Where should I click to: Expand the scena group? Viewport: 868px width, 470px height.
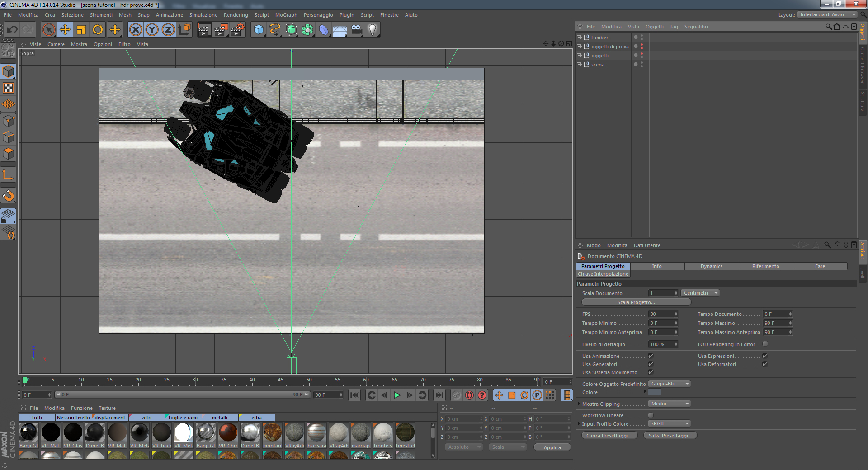coord(579,65)
